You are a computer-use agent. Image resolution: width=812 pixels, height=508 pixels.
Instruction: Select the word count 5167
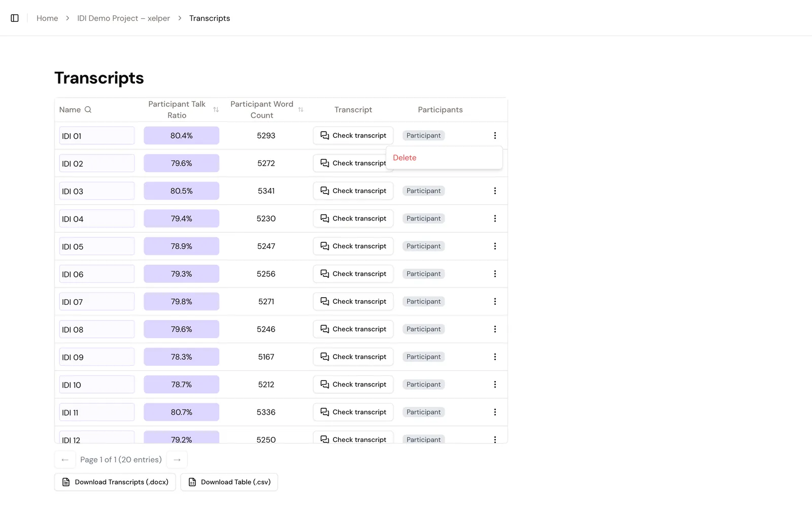266,357
